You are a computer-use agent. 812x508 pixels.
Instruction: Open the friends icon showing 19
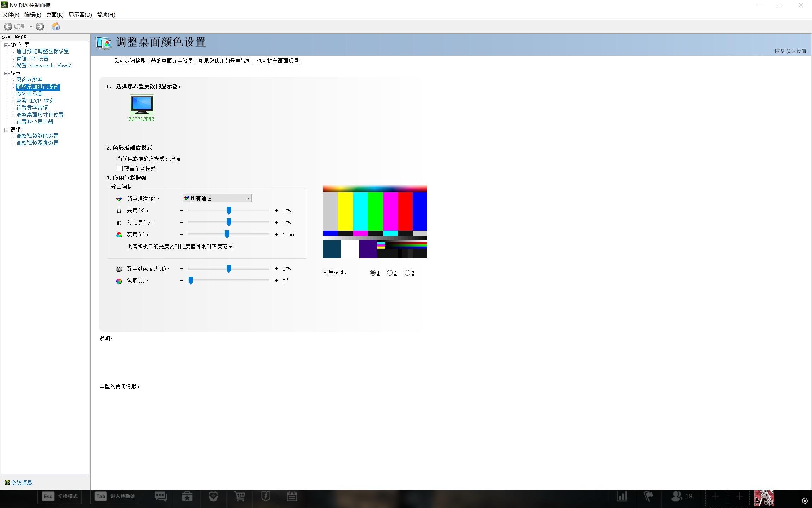[682, 496]
